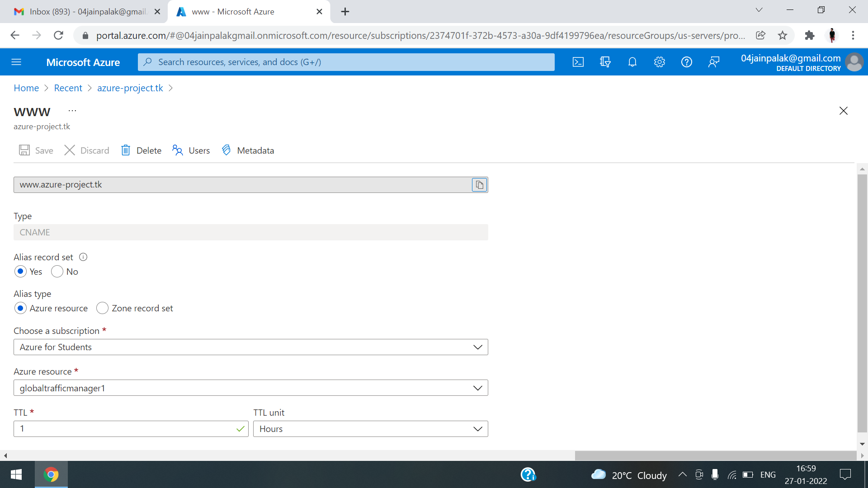The height and width of the screenshot is (488, 868).
Task: Open the Help question mark icon
Action: coord(687,62)
